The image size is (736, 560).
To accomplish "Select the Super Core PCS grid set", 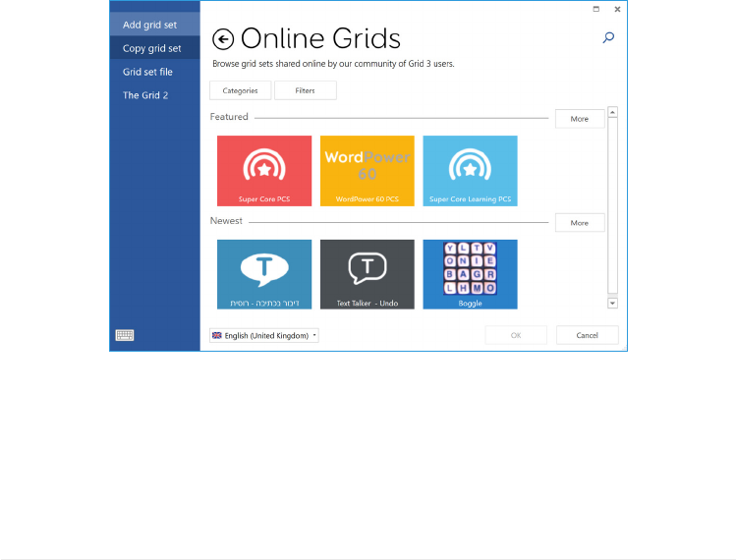I will [x=264, y=171].
